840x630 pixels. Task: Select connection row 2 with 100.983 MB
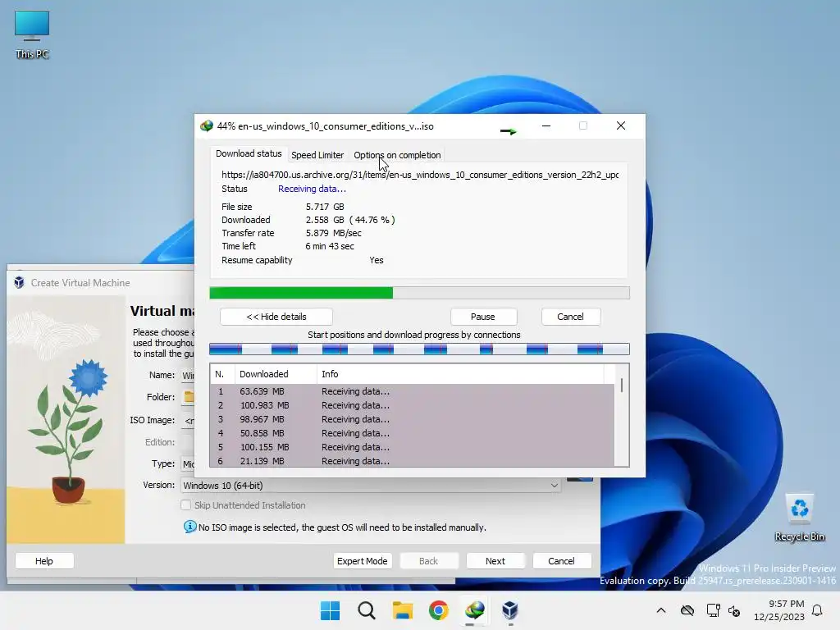coord(412,405)
